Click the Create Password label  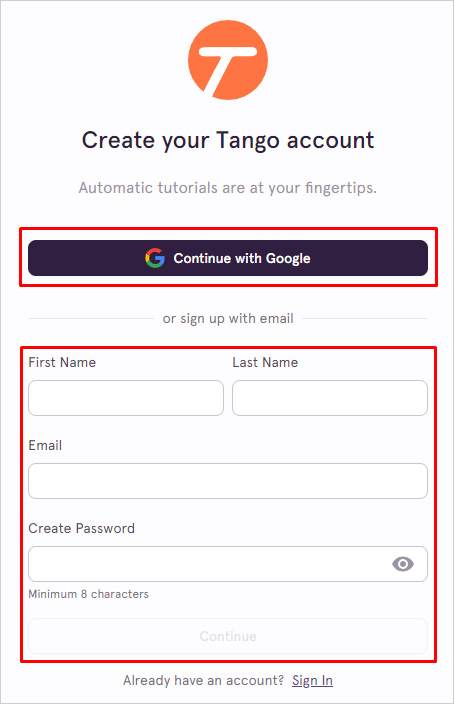pos(81,528)
